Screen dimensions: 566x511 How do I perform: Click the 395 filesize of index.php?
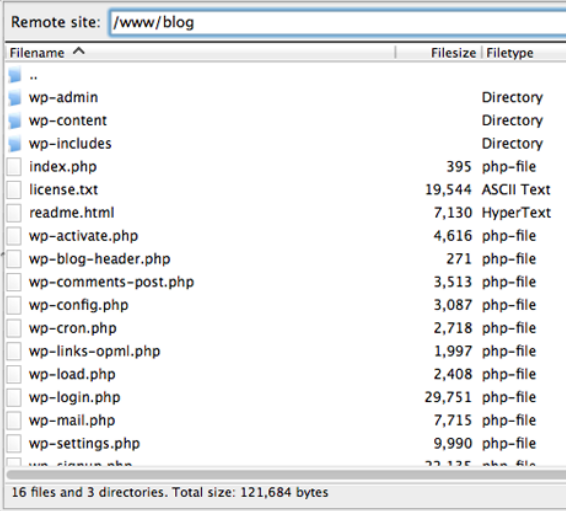tap(459, 167)
